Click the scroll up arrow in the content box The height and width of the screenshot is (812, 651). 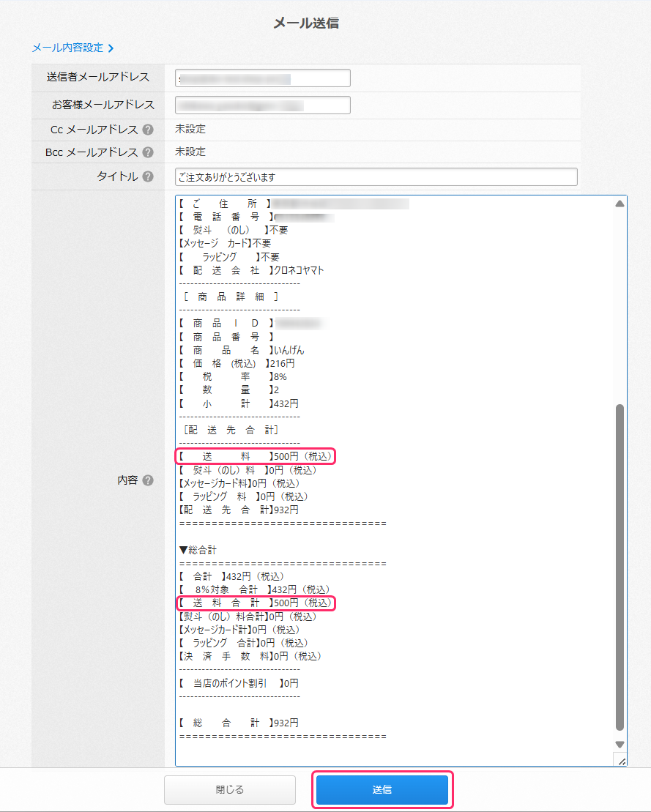tap(620, 204)
